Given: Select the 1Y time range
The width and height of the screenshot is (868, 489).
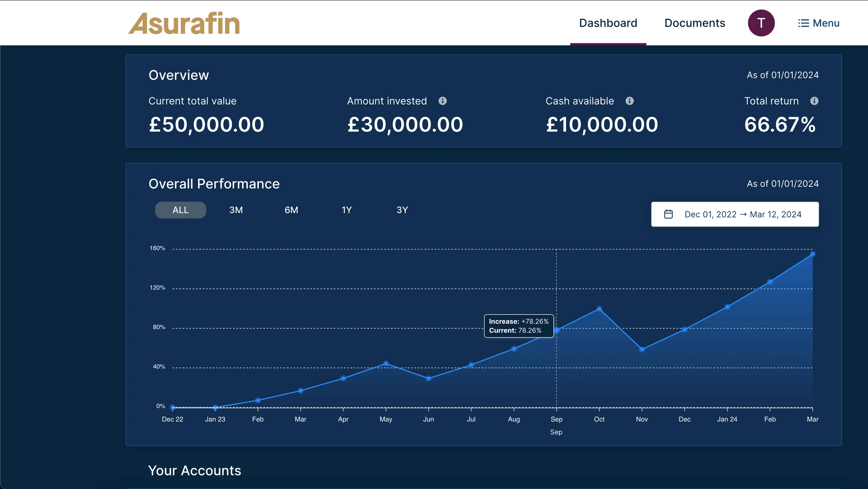Looking at the screenshot, I should click(x=347, y=210).
